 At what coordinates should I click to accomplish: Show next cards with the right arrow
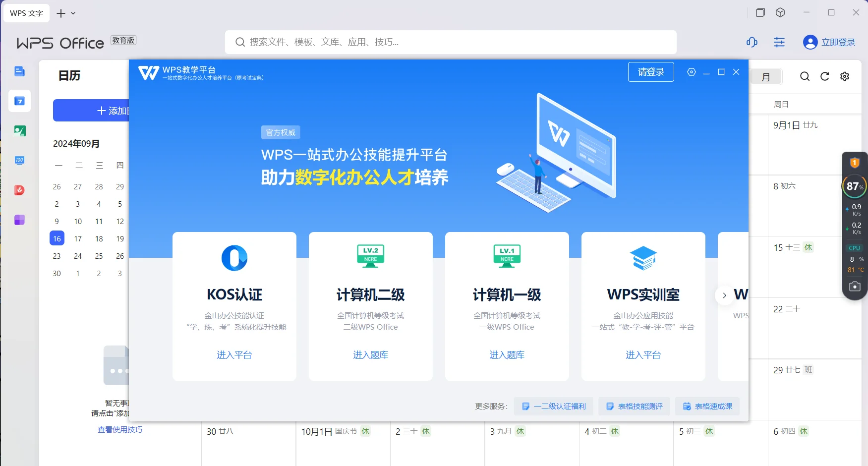pos(724,295)
